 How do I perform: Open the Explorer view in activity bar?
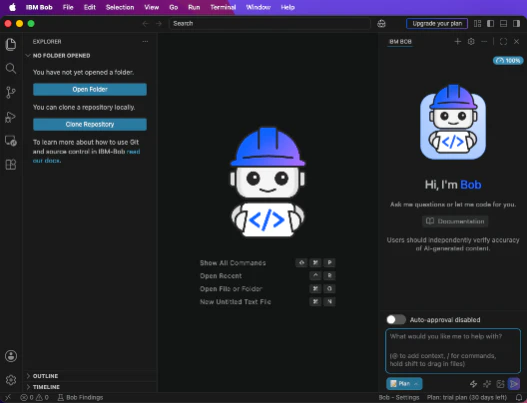[11, 44]
